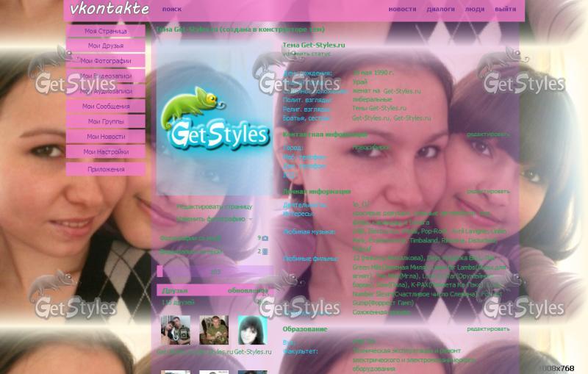Screen dimensions: 588x374
Task: Open диалоги in the top navigation
Action: pyautogui.click(x=440, y=9)
